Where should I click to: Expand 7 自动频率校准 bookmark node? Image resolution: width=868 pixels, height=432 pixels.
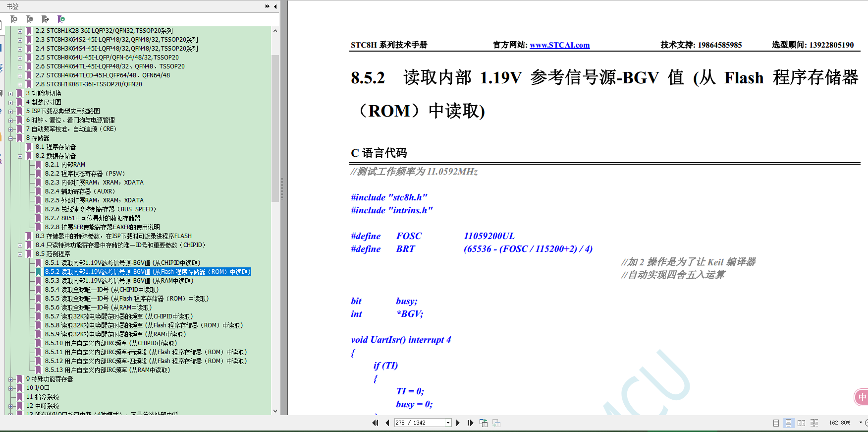pos(11,129)
